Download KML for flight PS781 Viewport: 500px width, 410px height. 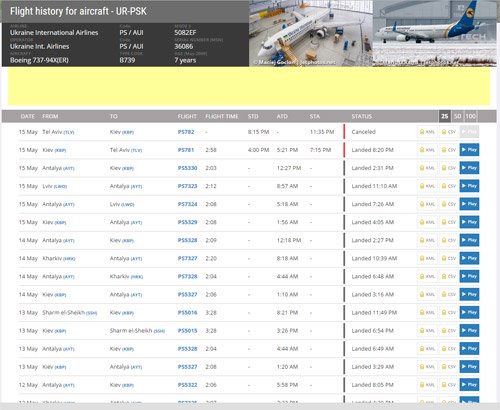tap(427, 150)
